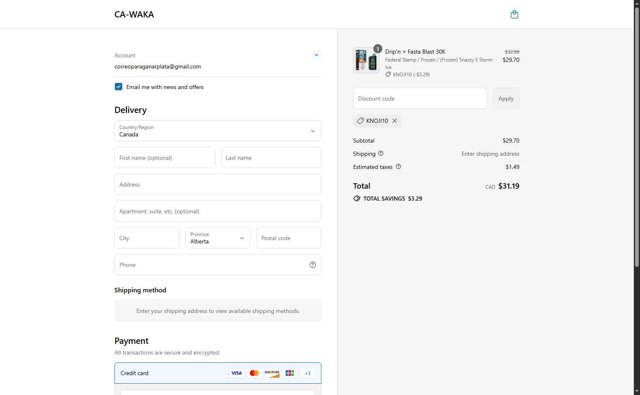The image size is (640, 395).
Task: Remove the KNOJI10 discount code
Action: click(x=395, y=121)
